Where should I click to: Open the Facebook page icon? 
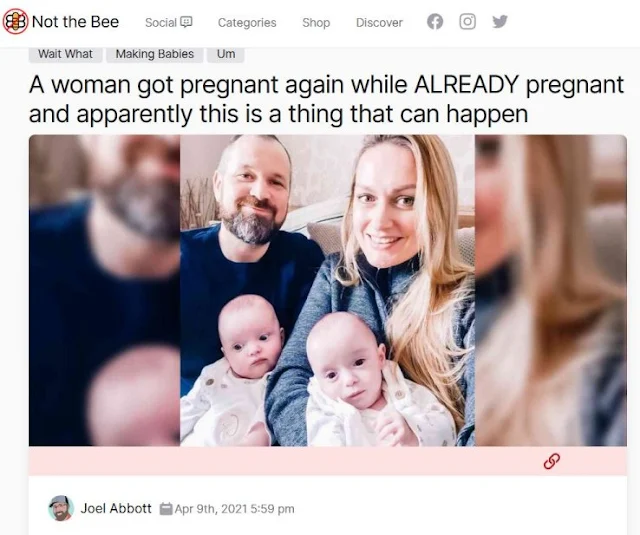[x=435, y=22]
